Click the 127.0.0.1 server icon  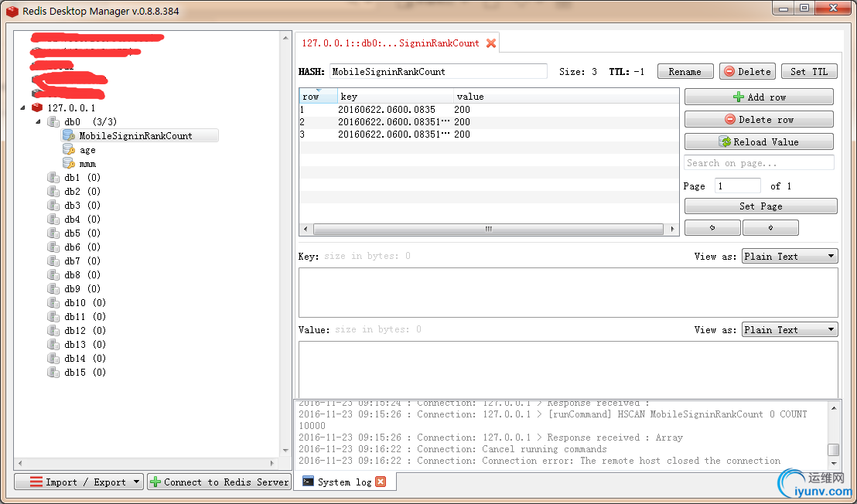[37, 107]
